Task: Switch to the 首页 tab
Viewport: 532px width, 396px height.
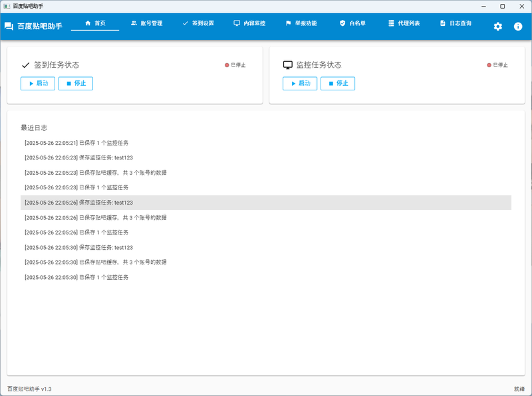Action: [95, 23]
